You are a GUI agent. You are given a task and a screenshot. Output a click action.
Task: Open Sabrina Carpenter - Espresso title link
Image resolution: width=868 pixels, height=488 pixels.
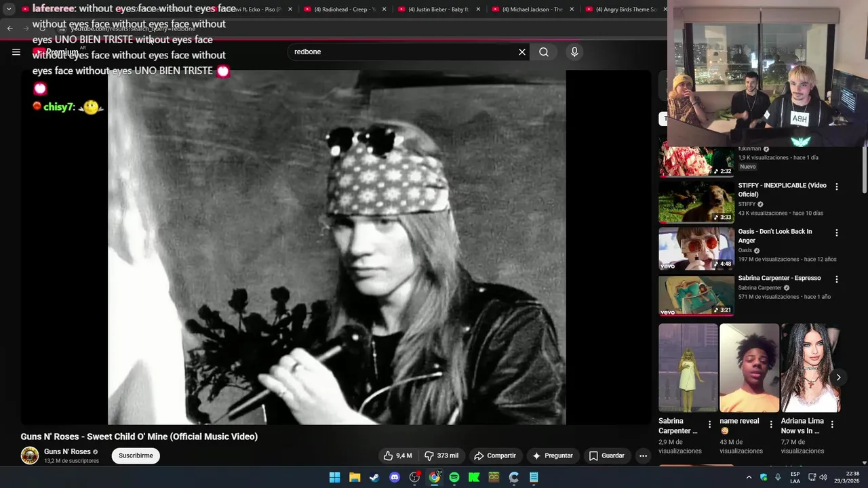tap(779, 278)
